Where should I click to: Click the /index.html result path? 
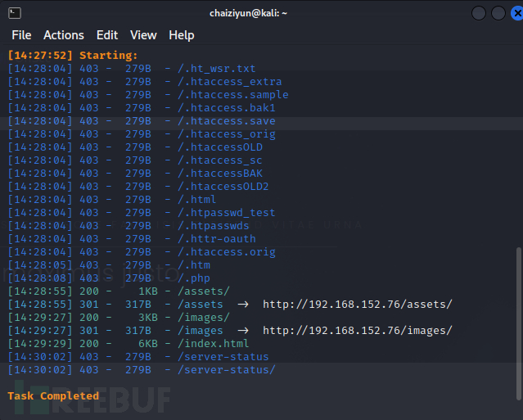tap(213, 344)
